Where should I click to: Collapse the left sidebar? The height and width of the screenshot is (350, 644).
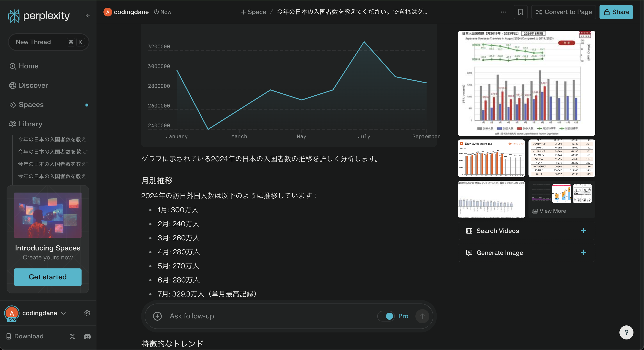coord(87,16)
